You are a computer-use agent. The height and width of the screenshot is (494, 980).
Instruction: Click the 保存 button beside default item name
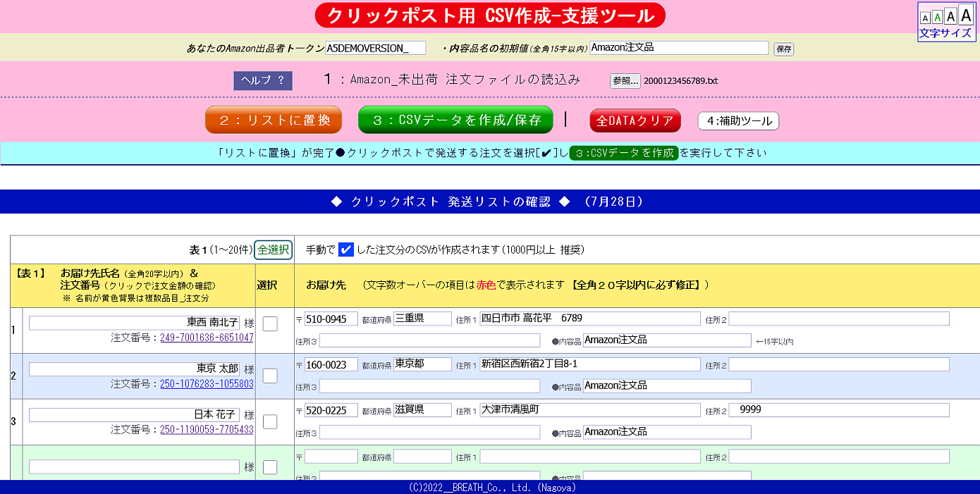(783, 49)
